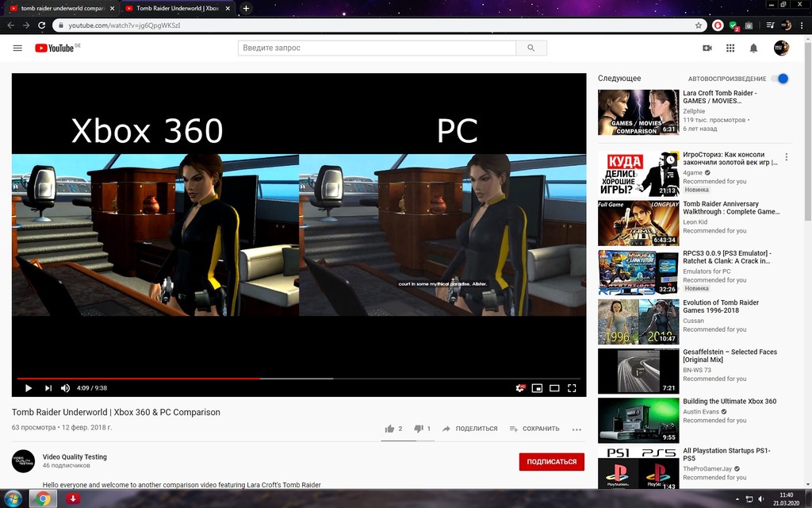Click the search magnifier button

[530, 48]
